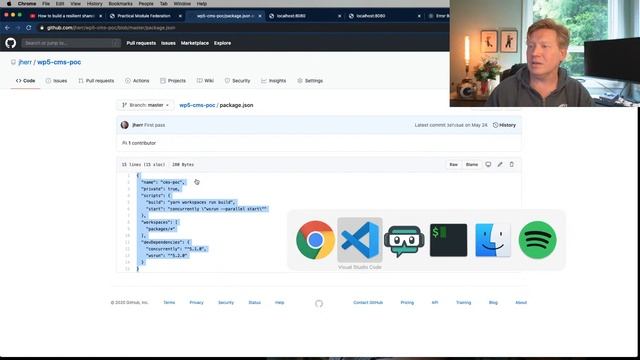Open the File menu

[x=46, y=4]
